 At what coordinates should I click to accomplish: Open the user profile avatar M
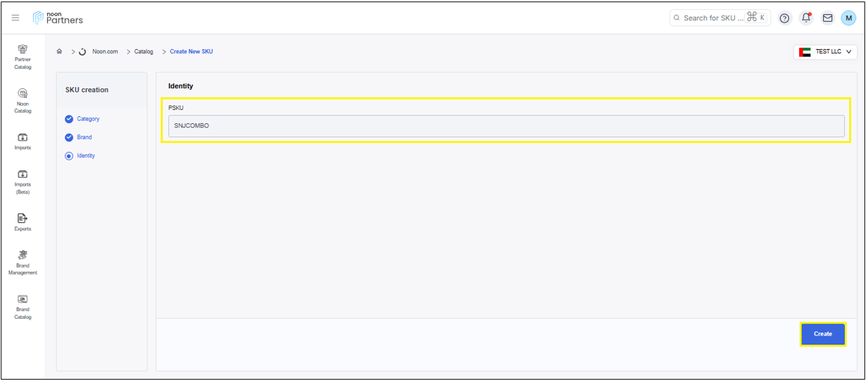(x=848, y=18)
